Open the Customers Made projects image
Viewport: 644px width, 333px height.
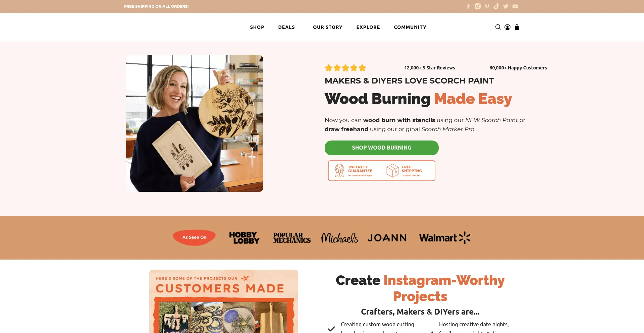point(224,301)
